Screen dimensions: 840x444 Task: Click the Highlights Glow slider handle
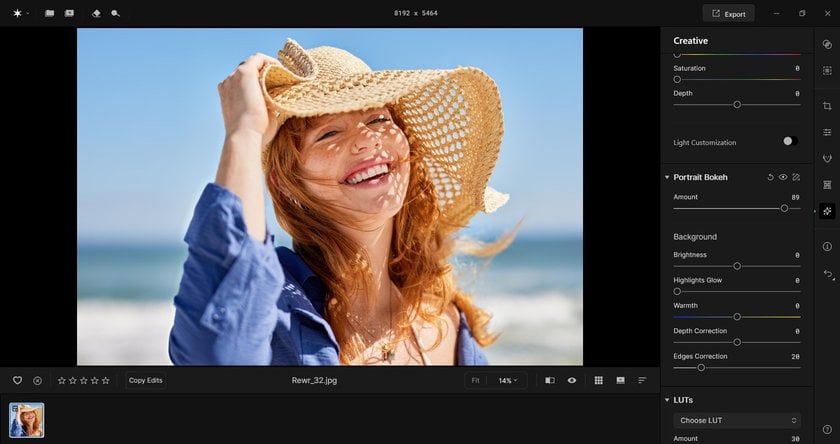coord(677,291)
